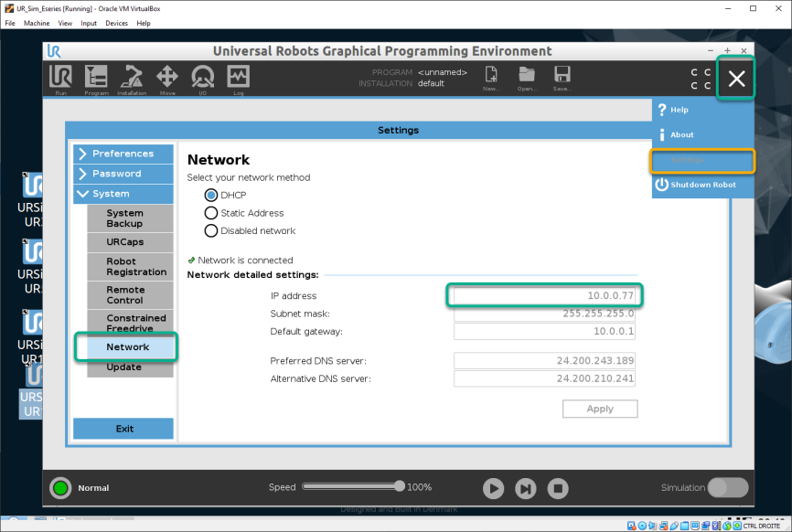Screen dimensions: 792x532
Task: Click the Exit button in Settings
Action: tap(123, 429)
